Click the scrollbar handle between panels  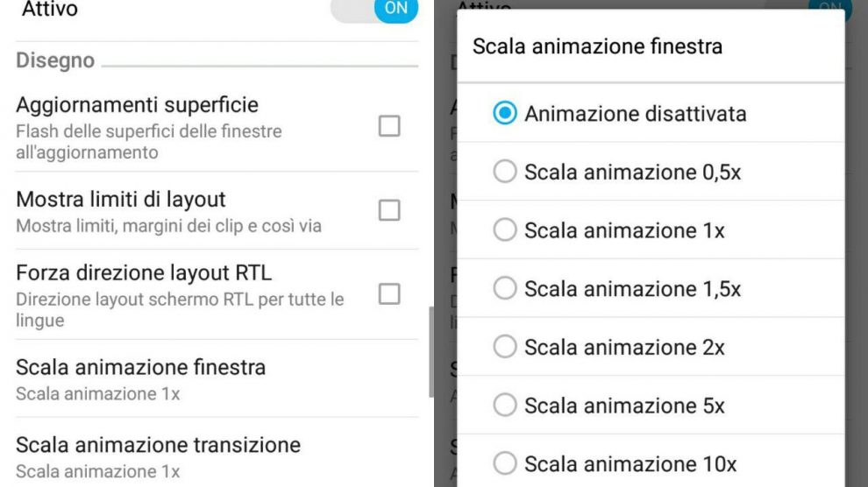(x=430, y=352)
